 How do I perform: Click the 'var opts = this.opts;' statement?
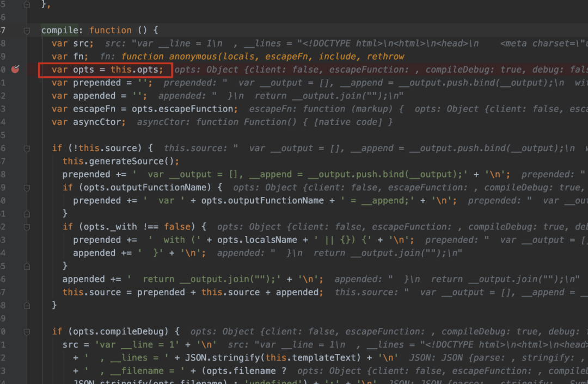pyautogui.click(x=107, y=70)
